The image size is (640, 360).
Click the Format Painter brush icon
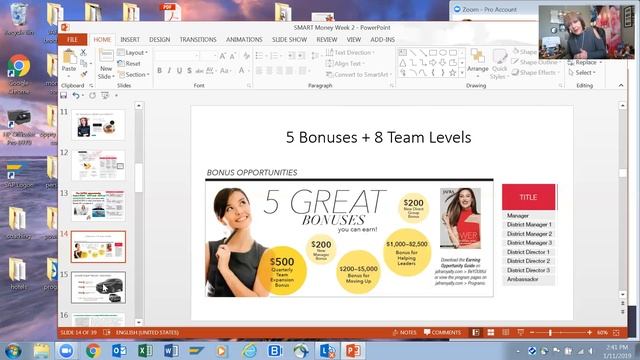tap(83, 74)
